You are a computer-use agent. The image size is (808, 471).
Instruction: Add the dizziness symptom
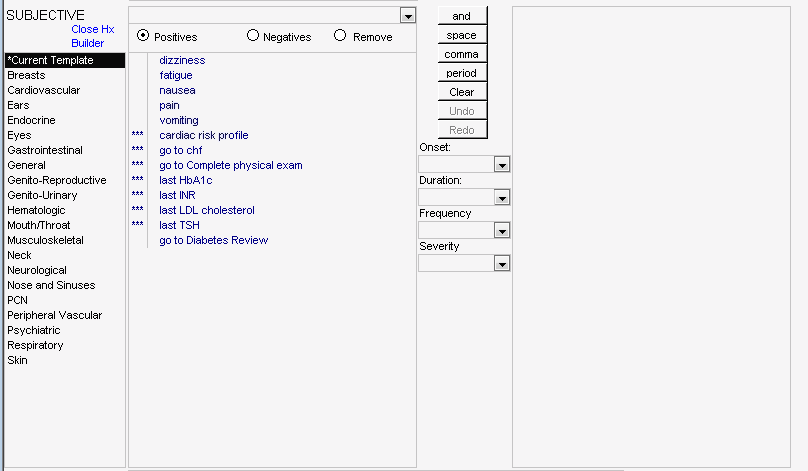point(182,60)
